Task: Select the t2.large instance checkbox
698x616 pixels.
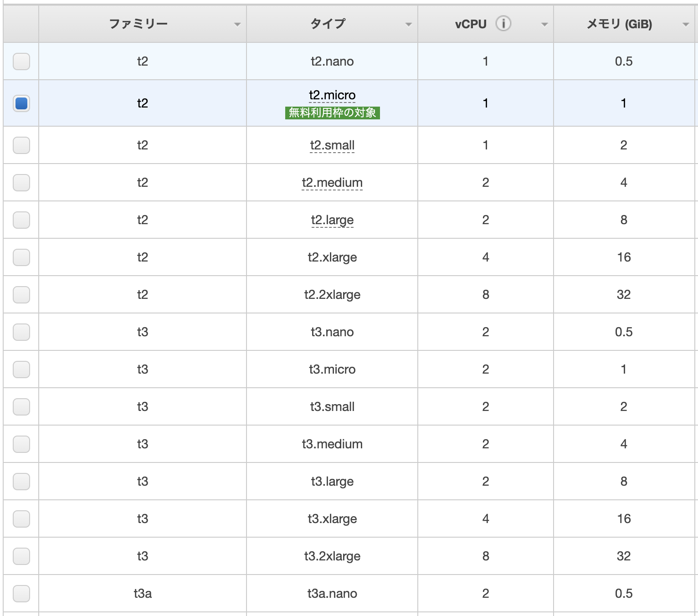Action: click(21, 220)
